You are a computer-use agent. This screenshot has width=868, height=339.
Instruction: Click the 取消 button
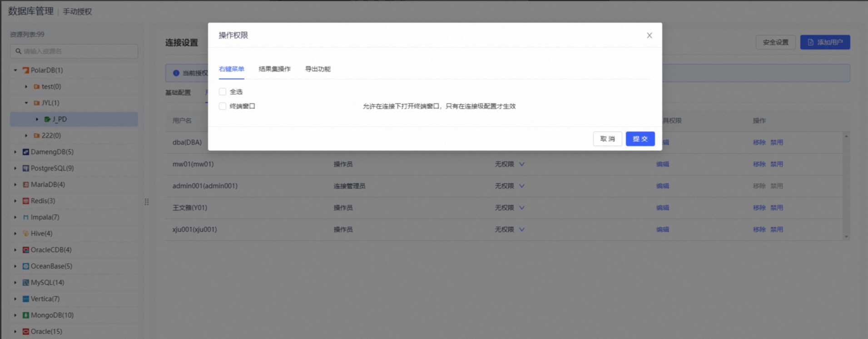[608, 139]
